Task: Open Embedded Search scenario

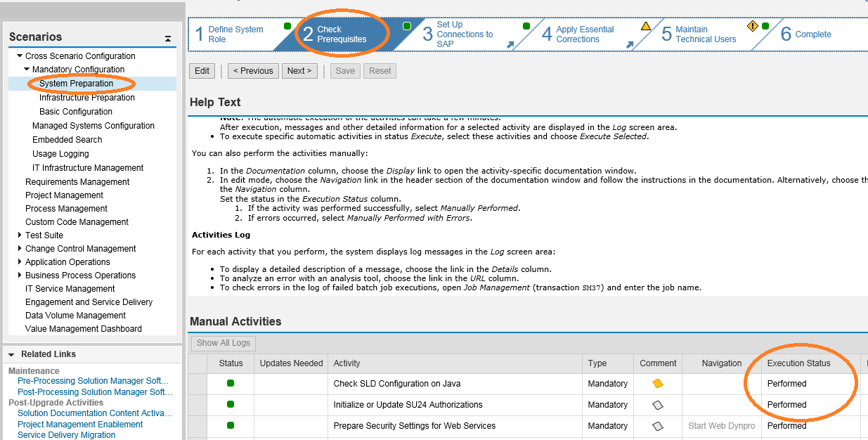Action: coord(67,140)
